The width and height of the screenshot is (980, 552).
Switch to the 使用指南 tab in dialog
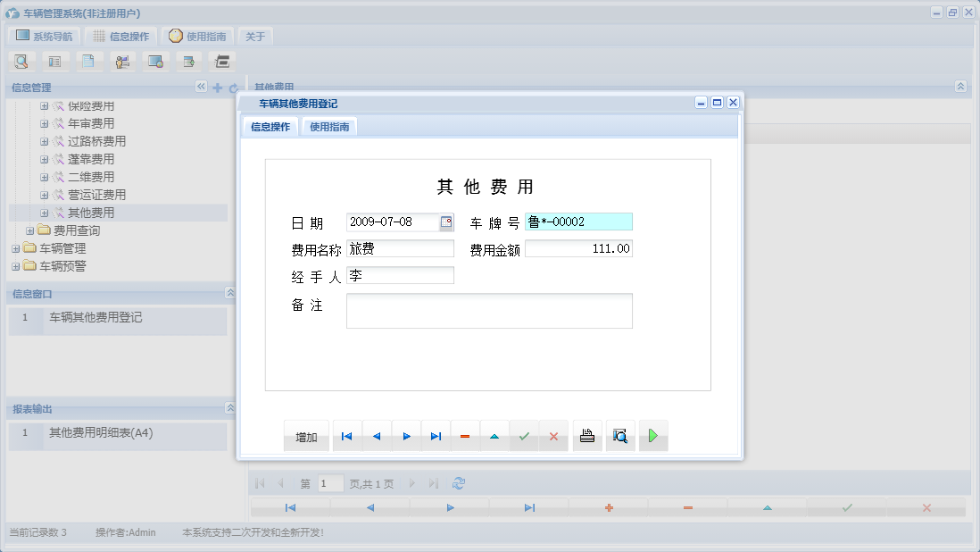coord(330,126)
